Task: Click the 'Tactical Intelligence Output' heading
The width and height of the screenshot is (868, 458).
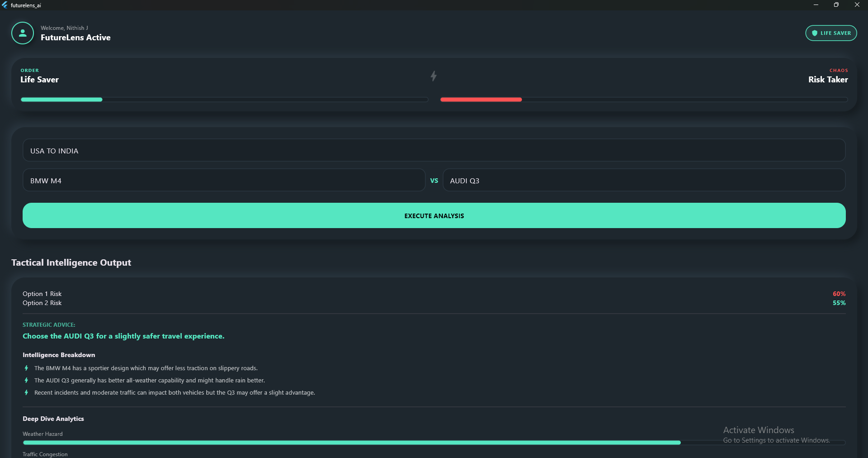Action: click(71, 262)
